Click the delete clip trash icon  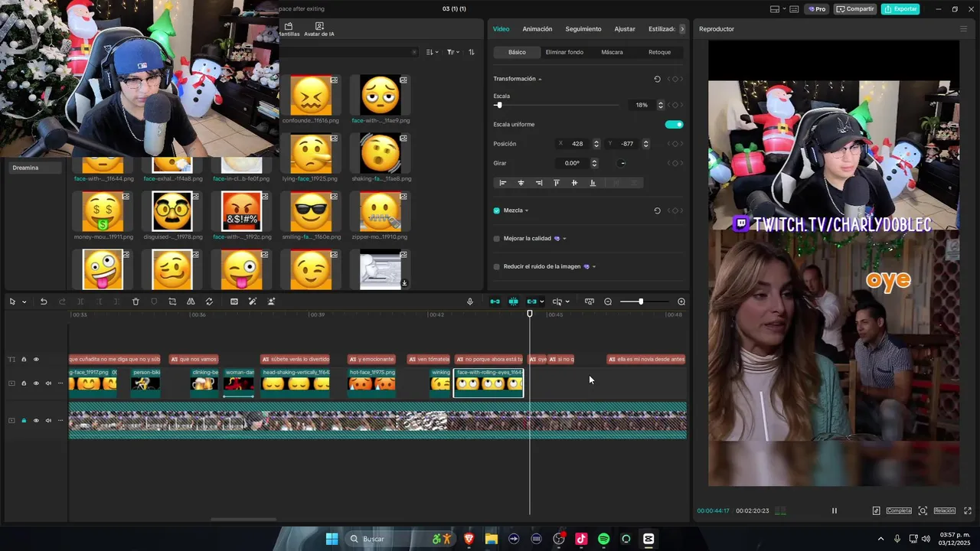(x=136, y=302)
